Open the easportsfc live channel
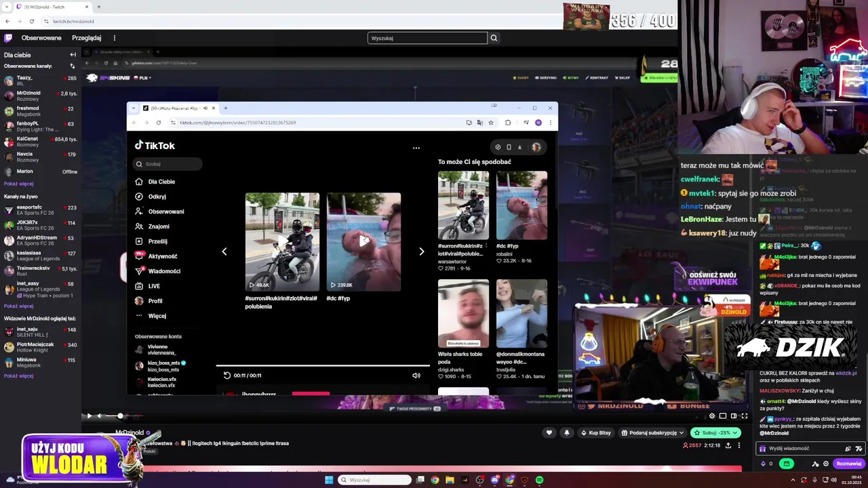The width and height of the screenshot is (868, 488). (40, 210)
